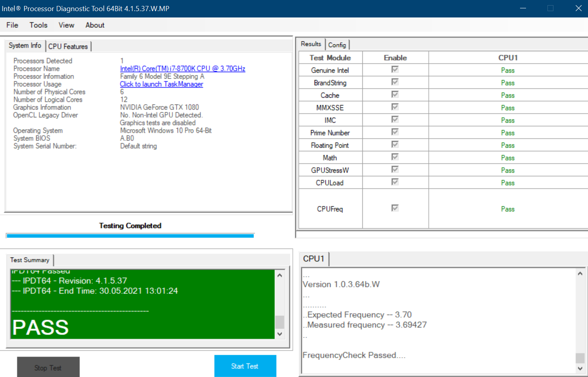Screen dimensions: 588x377
Task: Open the Intel Core i7-8700K processor link
Action: click(183, 69)
